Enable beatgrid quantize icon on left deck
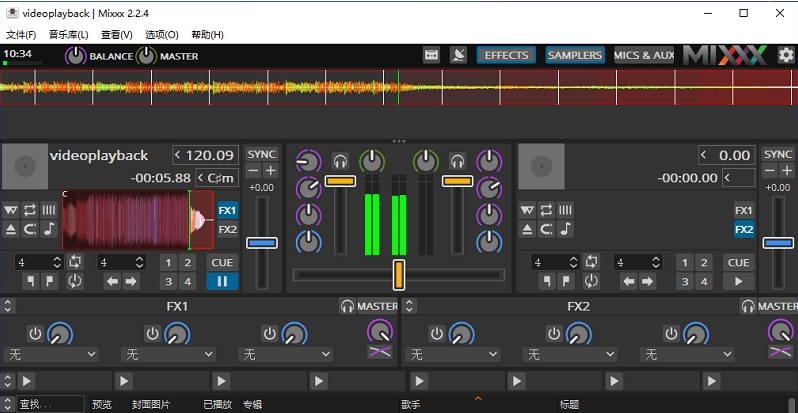 (48, 210)
